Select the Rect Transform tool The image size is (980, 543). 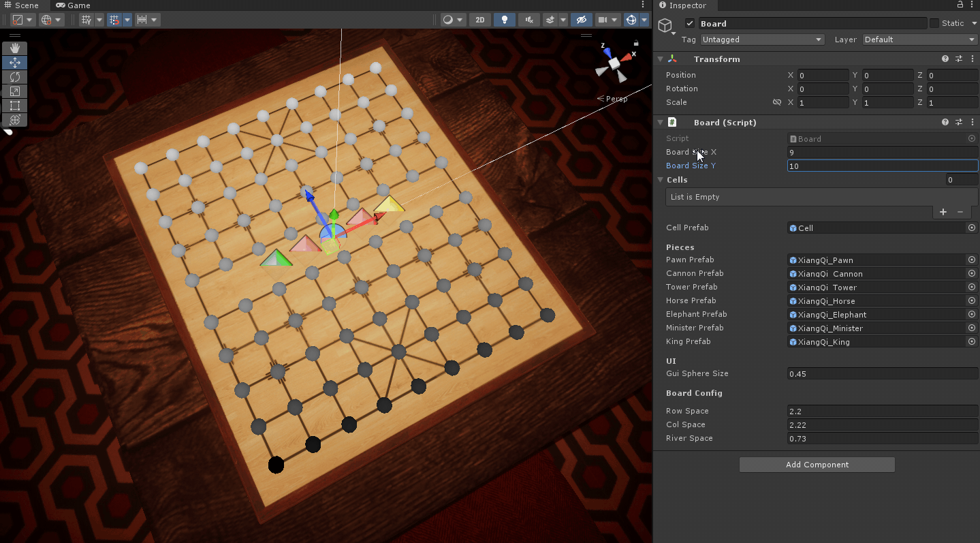point(14,106)
